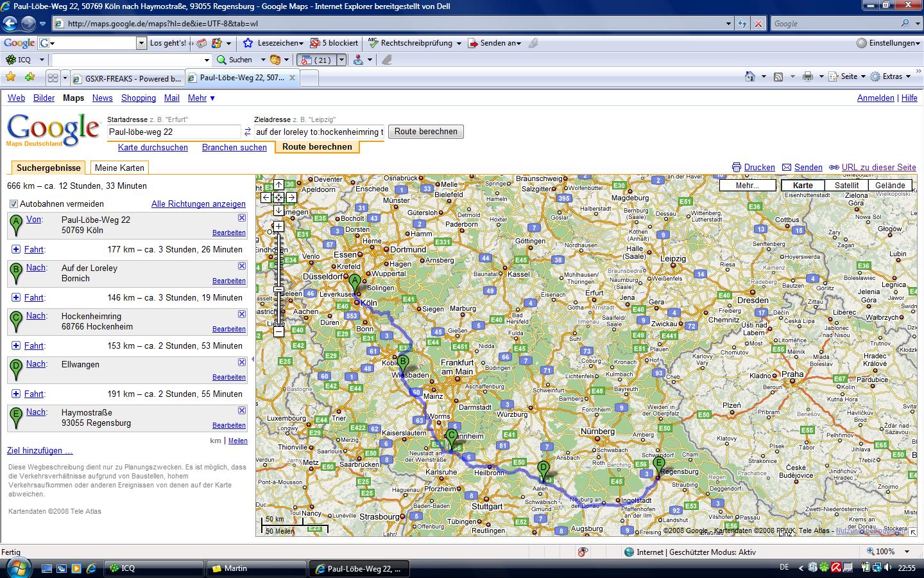Edit the Ellwangen waypoint via Bearbeiten
Screen dimensions: 924x578
pyautogui.click(x=229, y=377)
